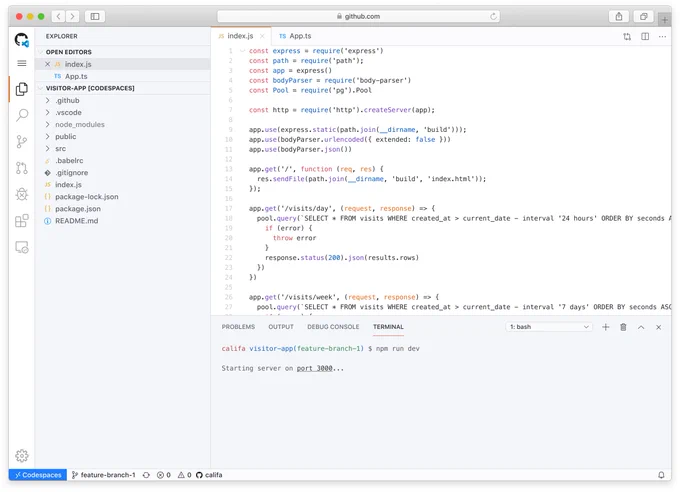Expand the node_modules folder

(80, 125)
